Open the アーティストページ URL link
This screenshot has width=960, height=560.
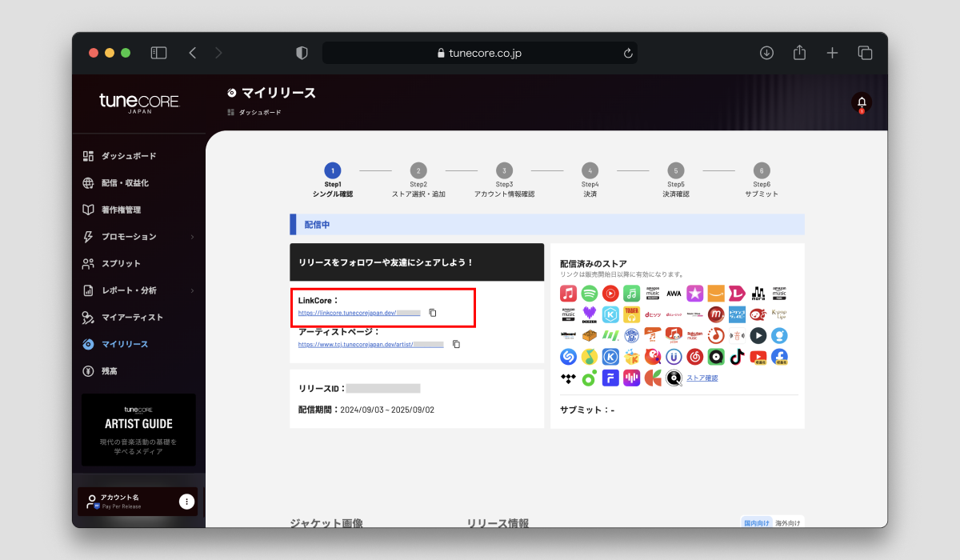click(x=371, y=344)
